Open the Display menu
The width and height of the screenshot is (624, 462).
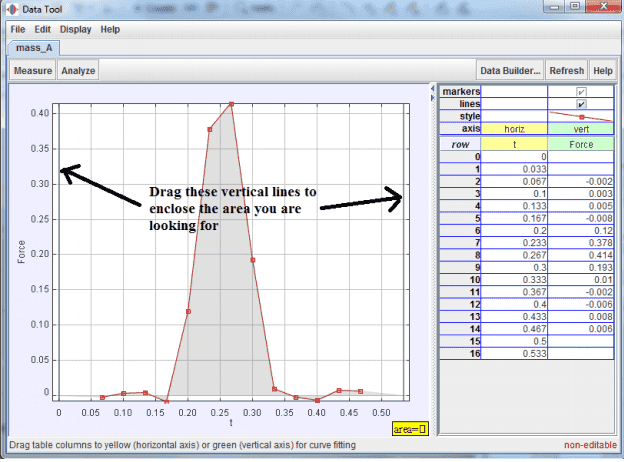click(75, 30)
